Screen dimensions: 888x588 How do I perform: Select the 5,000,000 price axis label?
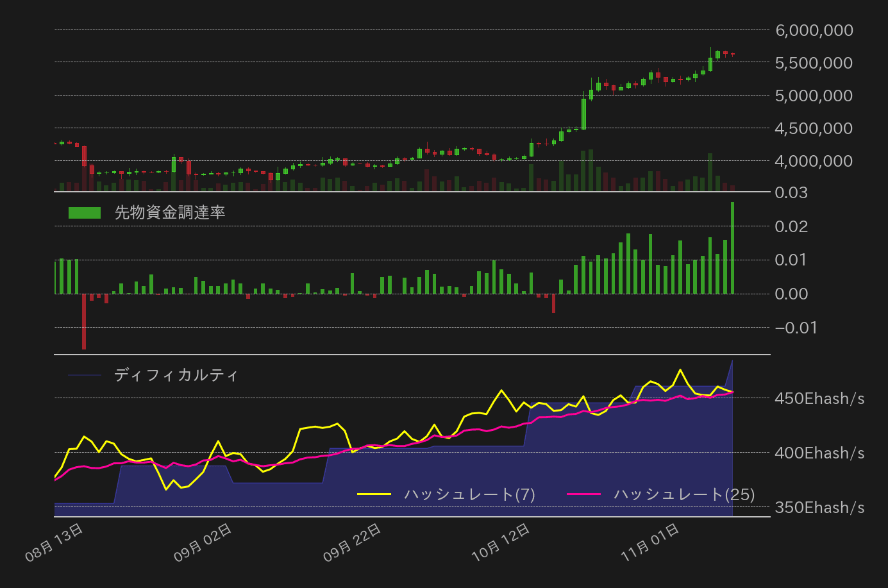pos(814,96)
